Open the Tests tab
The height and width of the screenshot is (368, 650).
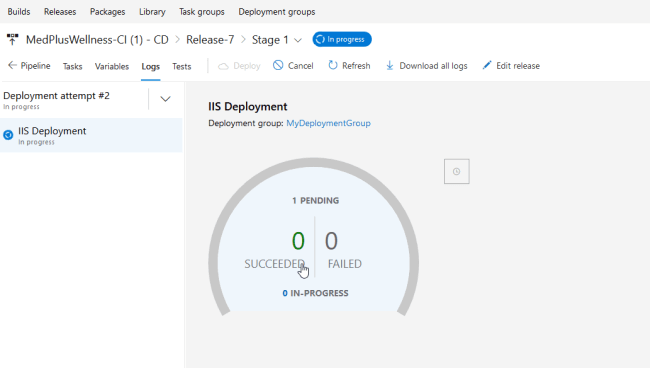click(x=182, y=66)
